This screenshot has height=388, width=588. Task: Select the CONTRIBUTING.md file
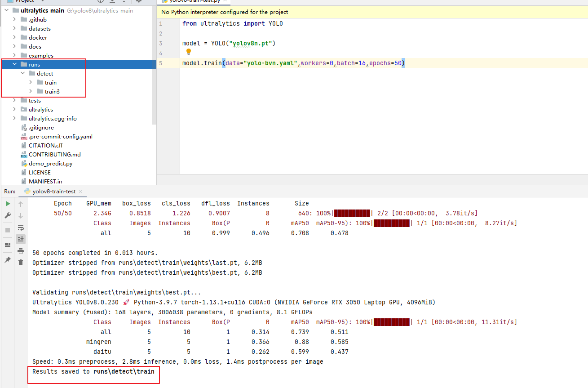point(55,154)
